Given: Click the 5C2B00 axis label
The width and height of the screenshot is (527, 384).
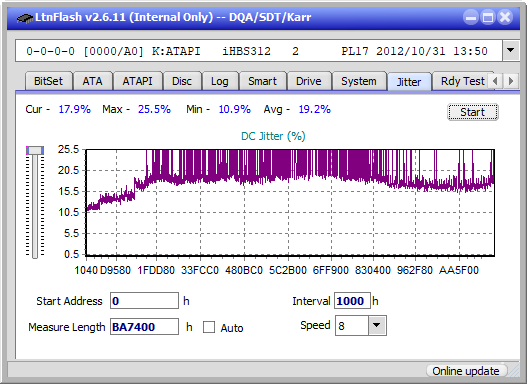Looking at the screenshot, I should pos(288,270).
